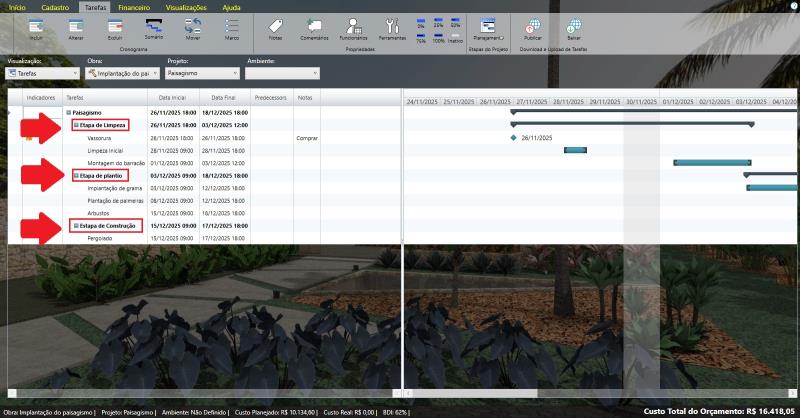Image resolution: width=800 pixels, height=418 pixels.
Task: Set task progress to 0%
Action: pos(420,22)
